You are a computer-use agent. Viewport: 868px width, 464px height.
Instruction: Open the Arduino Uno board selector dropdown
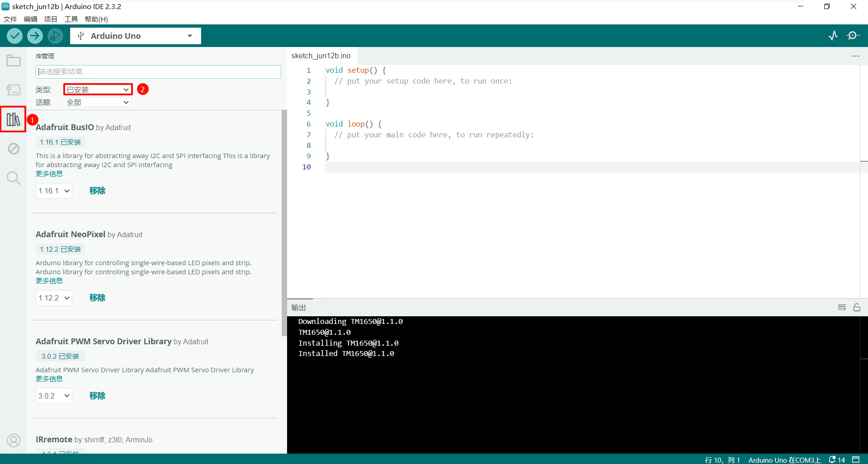pos(136,36)
